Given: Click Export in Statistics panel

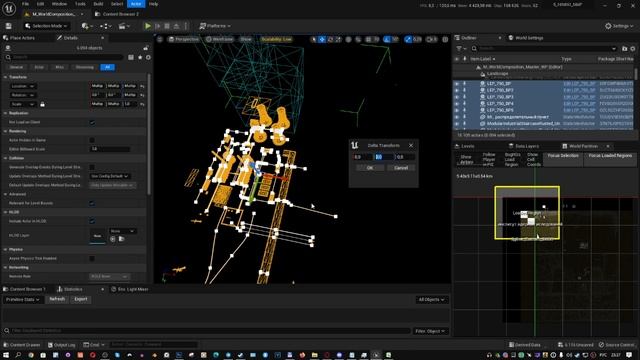Looking at the screenshot, I should point(81,299).
